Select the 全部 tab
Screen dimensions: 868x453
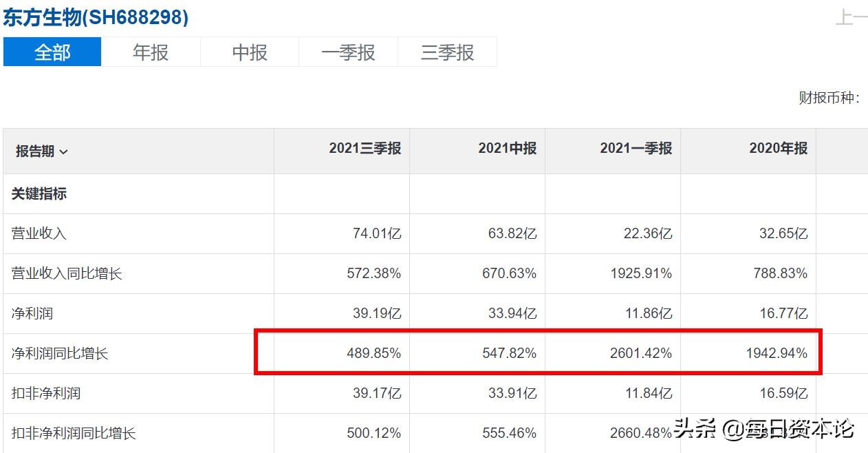(x=52, y=52)
